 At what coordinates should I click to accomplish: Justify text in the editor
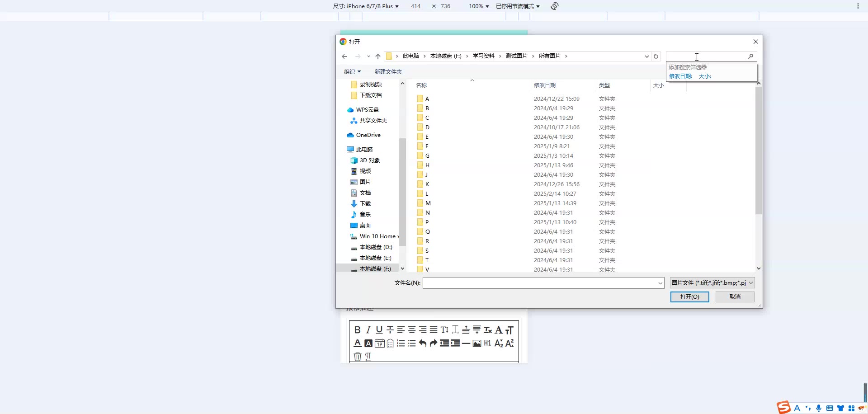point(433,330)
